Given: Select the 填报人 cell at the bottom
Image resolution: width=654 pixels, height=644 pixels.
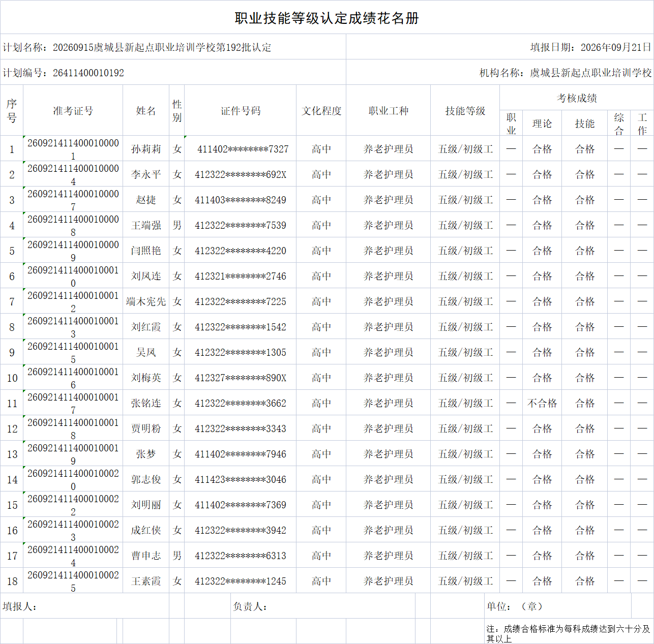Looking at the screenshot, I should tap(85, 606).
